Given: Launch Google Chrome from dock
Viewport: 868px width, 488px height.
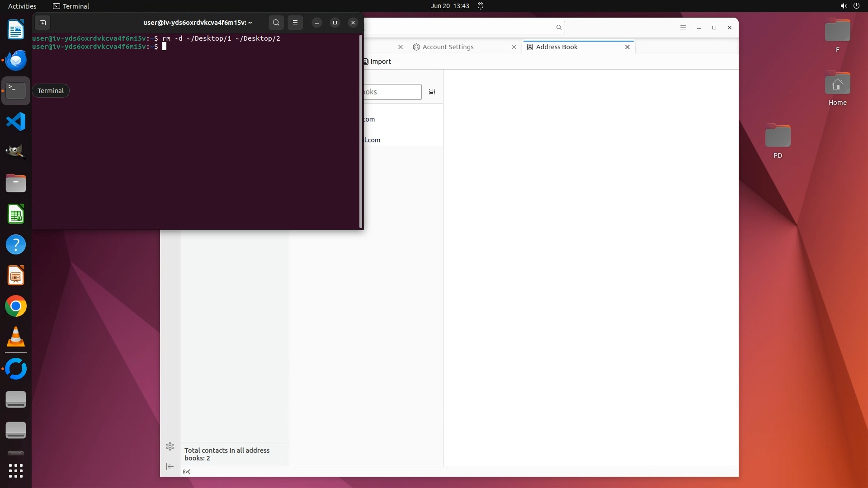Looking at the screenshot, I should pyautogui.click(x=16, y=306).
